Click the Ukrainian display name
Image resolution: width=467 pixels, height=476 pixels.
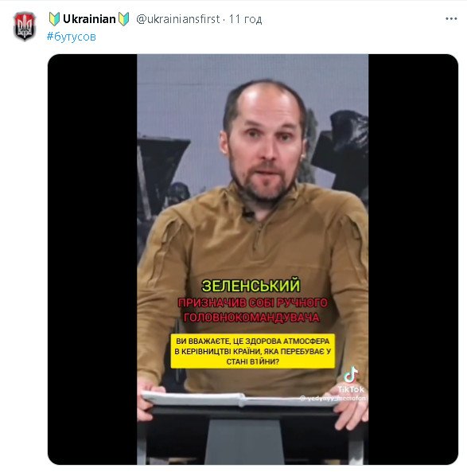pyautogui.click(x=89, y=19)
